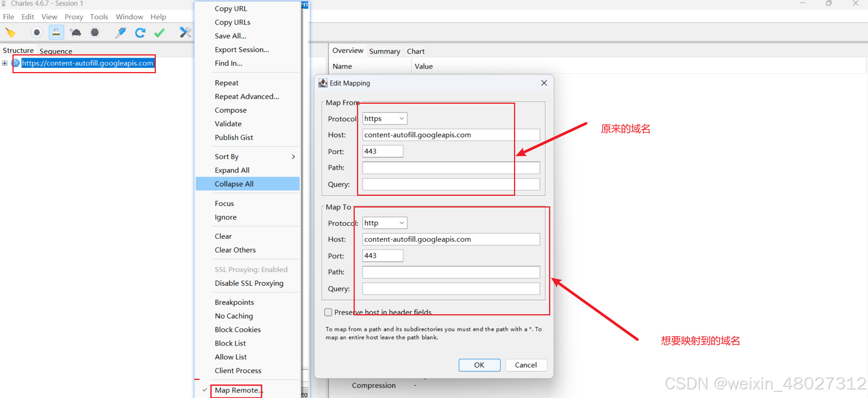The height and width of the screenshot is (398, 868).
Task: Click the Map From Port field
Action: click(383, 151)
